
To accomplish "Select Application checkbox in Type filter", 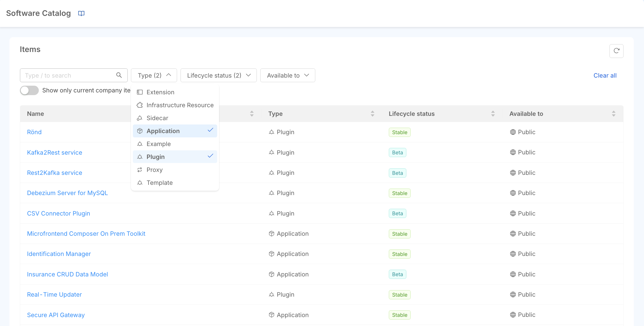I will [x=175, y=131].
